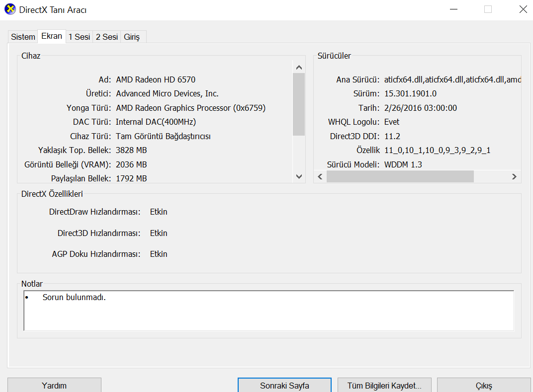Click Sürücüler scroll-right arrow
Screen dimensions: 533x392
514,177
